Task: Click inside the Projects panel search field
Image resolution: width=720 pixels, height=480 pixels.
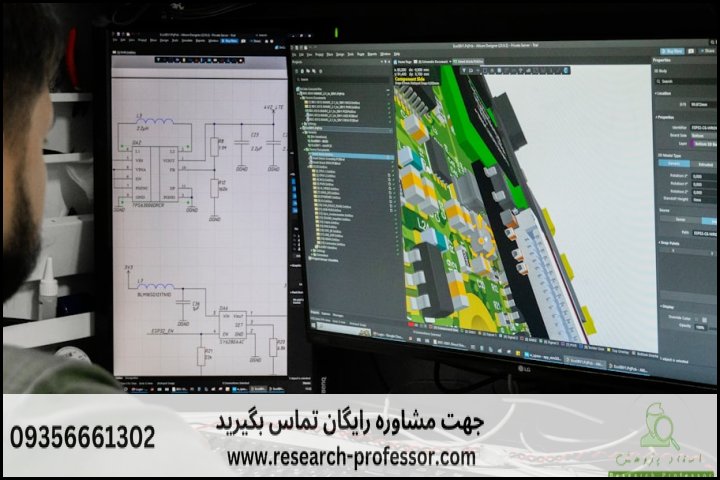Action: pos(343,79)
